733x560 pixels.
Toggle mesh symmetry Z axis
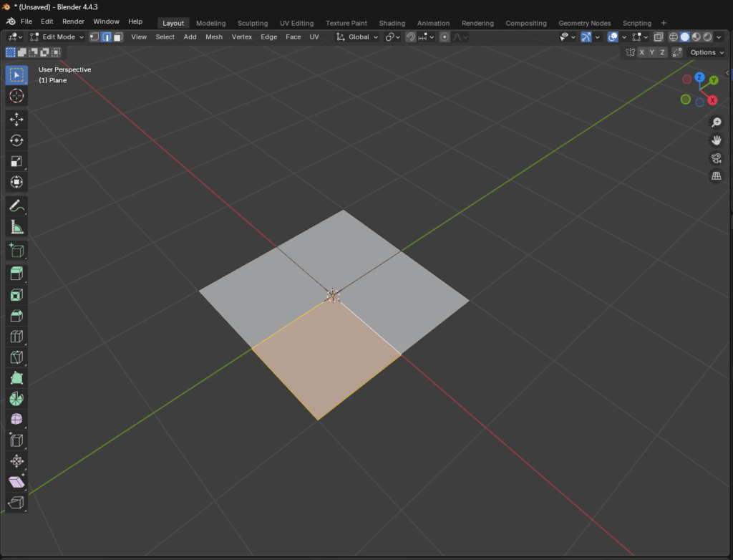click(x=662, y=52)
